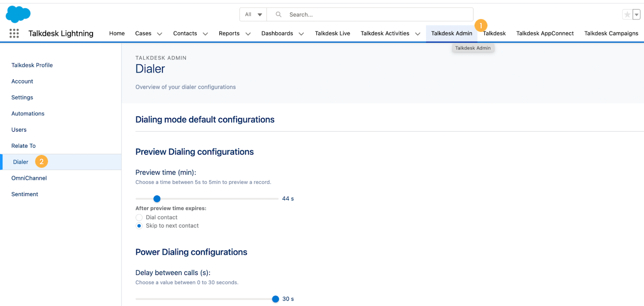This screenshot has width=644, height=306.
Task: Click the 30 s delay value
Action: click(x=288, y=299)
